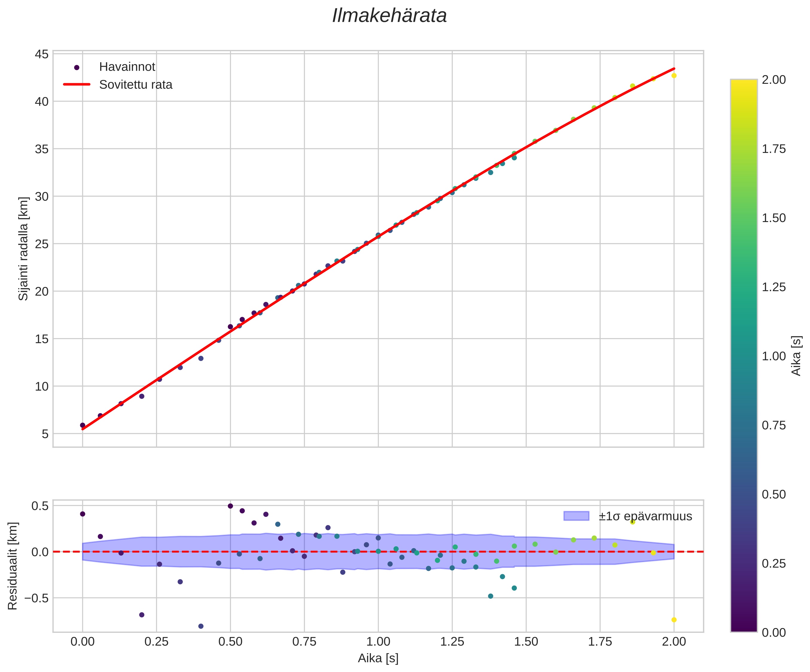Click the bottom Aika [s] x-axis label
The image size is (810, 672).
point(378,659)
